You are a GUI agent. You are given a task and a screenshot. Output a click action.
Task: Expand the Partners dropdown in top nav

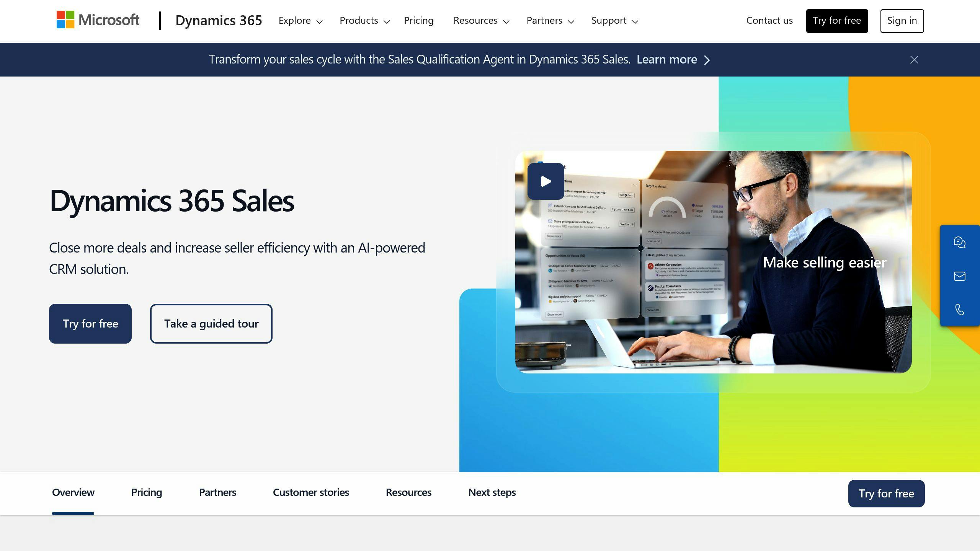(x=550, y=21)
